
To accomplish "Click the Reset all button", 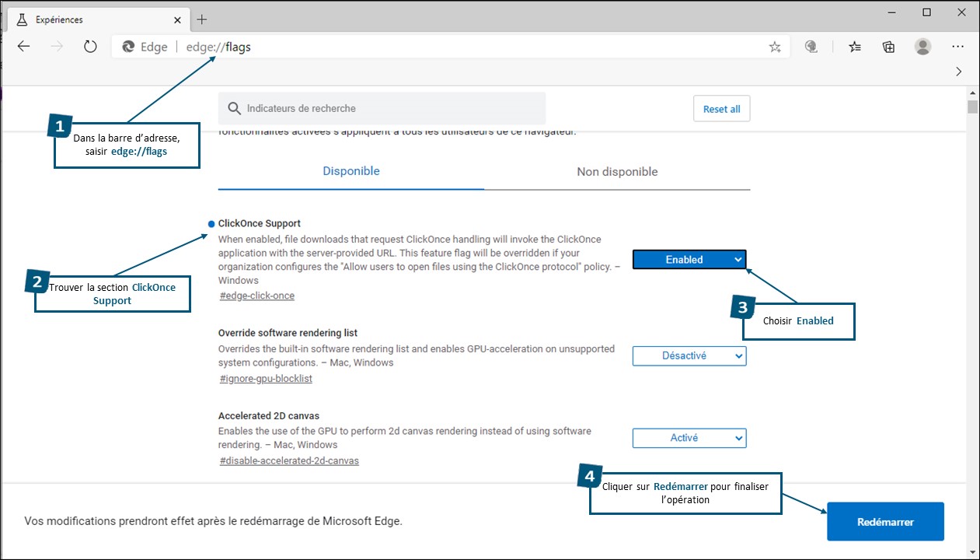I will click(x=722, y=109).
